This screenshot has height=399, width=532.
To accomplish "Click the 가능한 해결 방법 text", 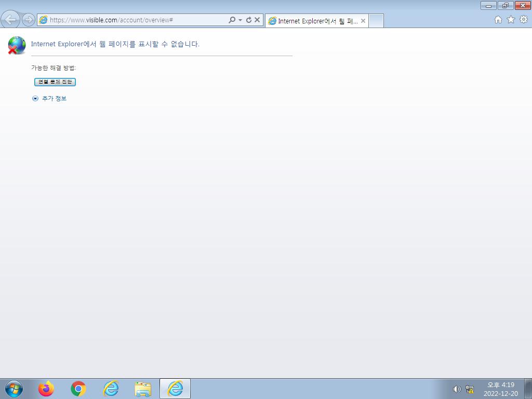I will click(x=54, y=68).
